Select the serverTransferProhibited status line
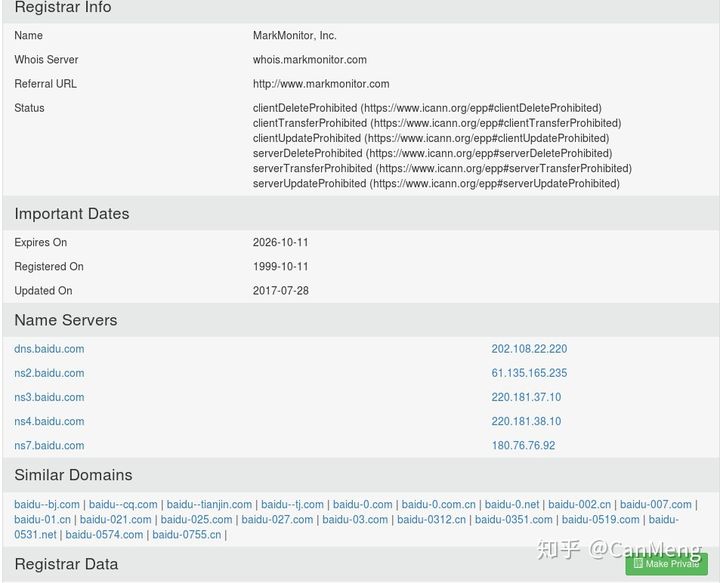The image size is (720, 583). (x=442, y=168)
